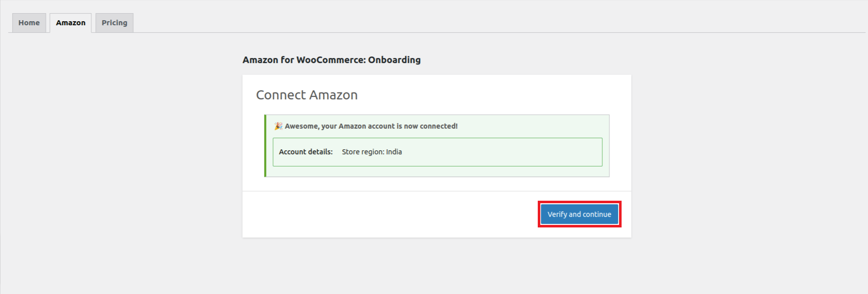
Task: Select the Store region: India text
Action: 371,152
